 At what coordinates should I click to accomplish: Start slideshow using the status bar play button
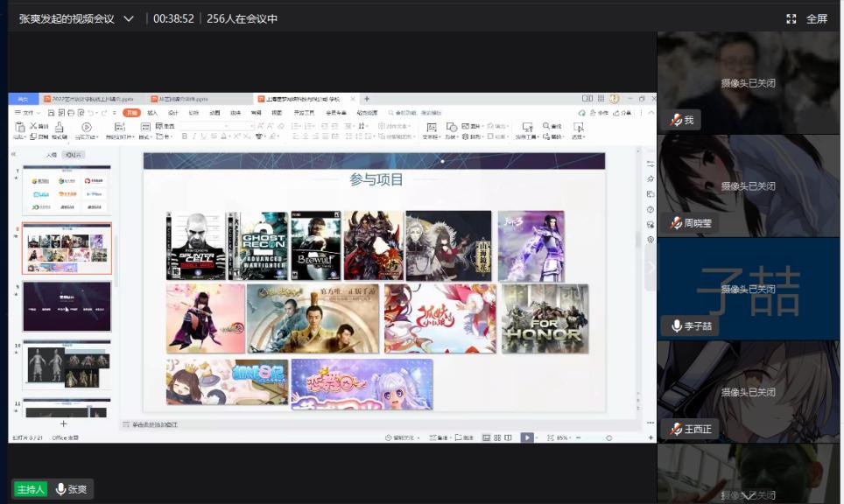coord(527,437)
